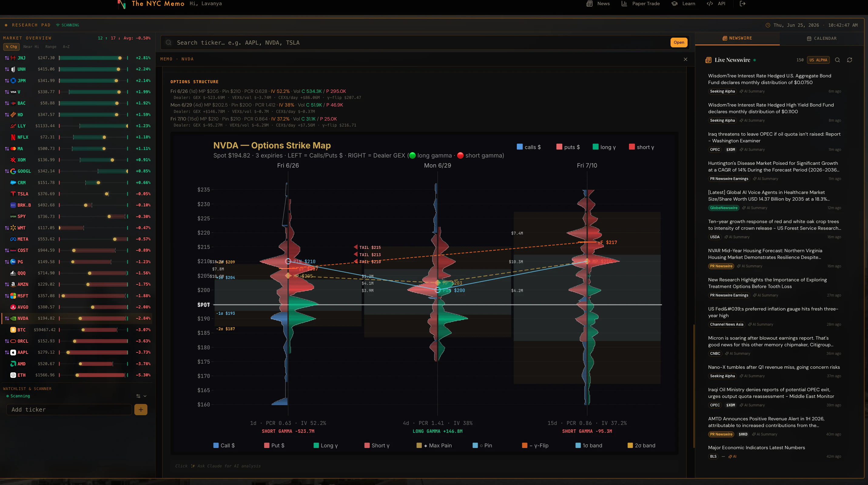Expand options arrows beside AMZN
The height and width of the screenshot is (485, 868).
click(7, 284)
